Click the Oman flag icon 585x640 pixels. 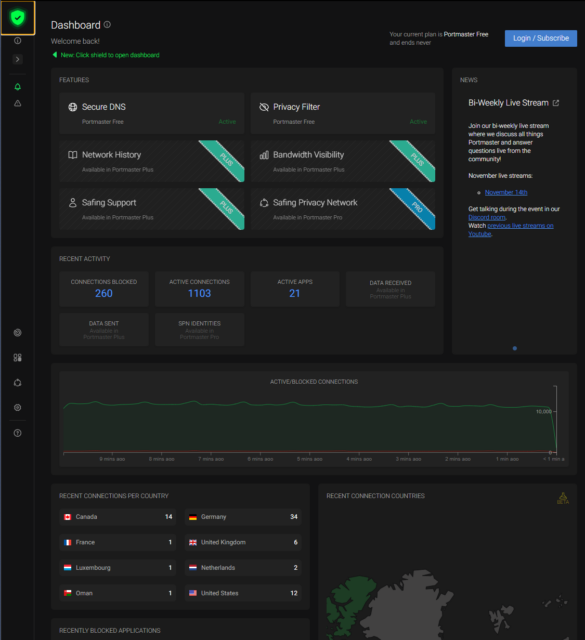point(68,593)
